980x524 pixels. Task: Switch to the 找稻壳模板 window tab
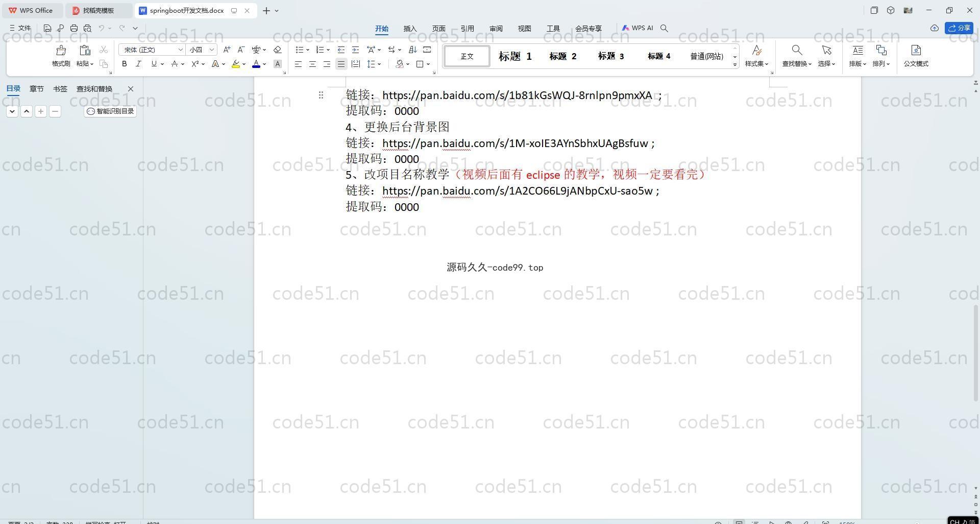click(99, 10)
